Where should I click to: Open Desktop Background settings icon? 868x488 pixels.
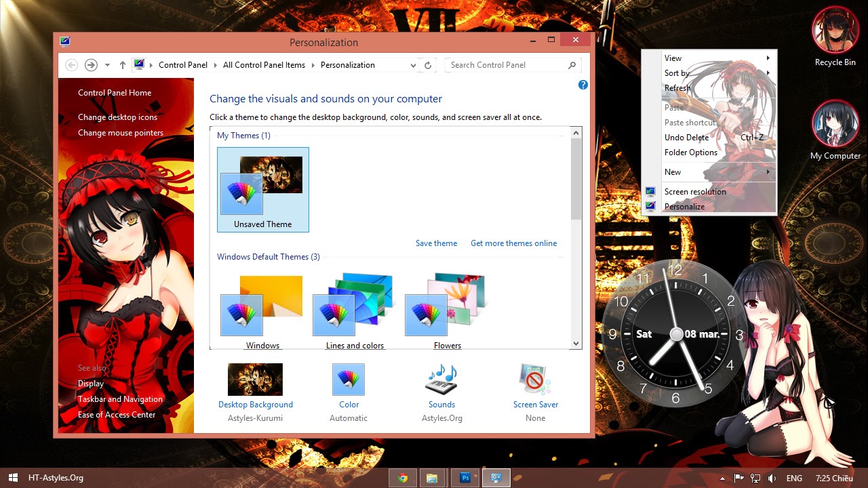[x=255, y=380]
